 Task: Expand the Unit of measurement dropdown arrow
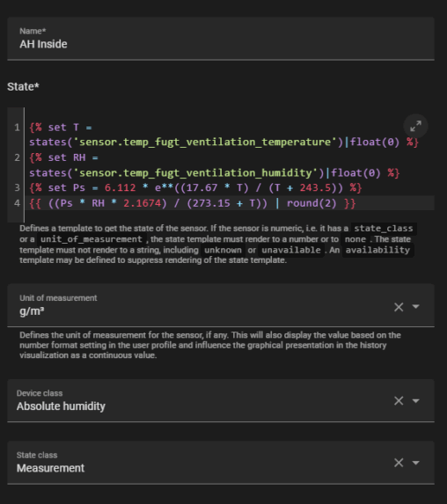pyautogui.click(x=415, y=307)
